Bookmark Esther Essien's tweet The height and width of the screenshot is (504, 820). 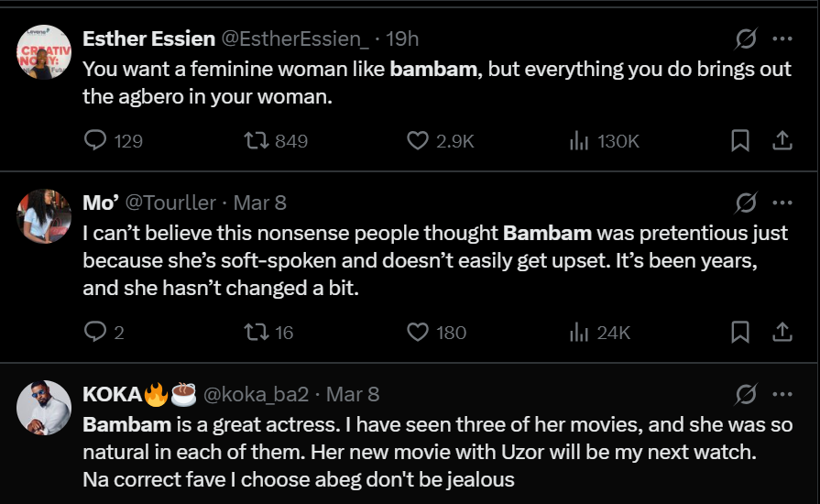740,140
